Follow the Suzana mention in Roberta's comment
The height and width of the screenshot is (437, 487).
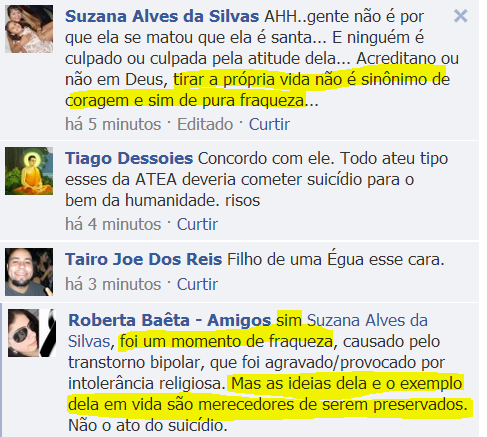pos(367,320)
